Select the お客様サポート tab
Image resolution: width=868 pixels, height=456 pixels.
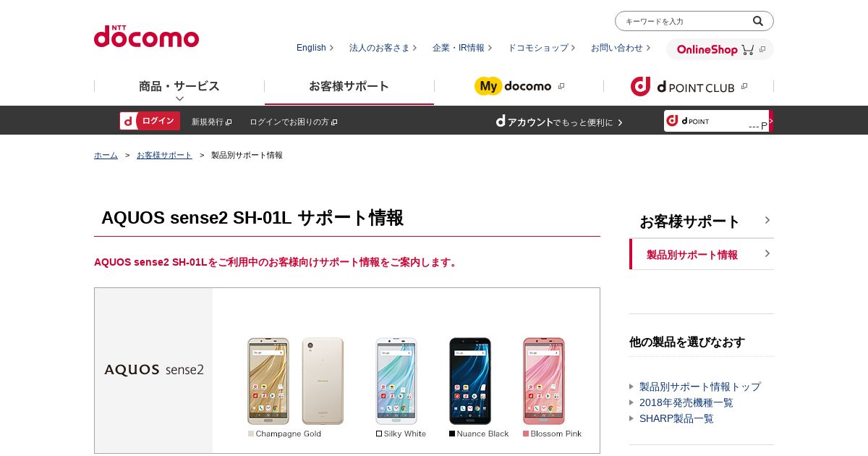(349, 86)
